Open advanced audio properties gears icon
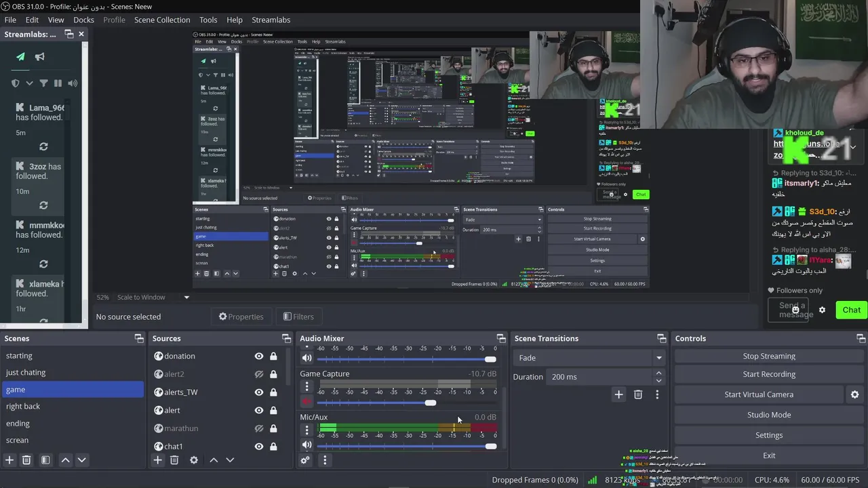The image size is (868, 488). [305, 460]
